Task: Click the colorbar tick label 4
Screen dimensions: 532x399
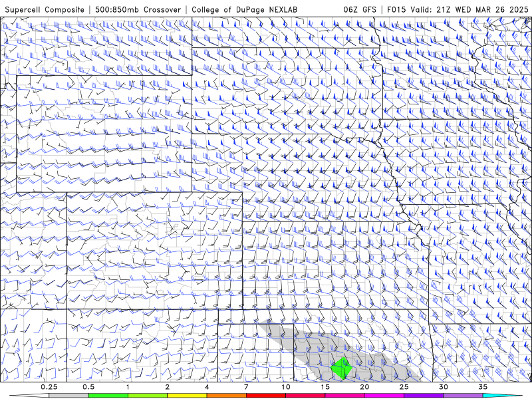Action: tap(207, 387)
